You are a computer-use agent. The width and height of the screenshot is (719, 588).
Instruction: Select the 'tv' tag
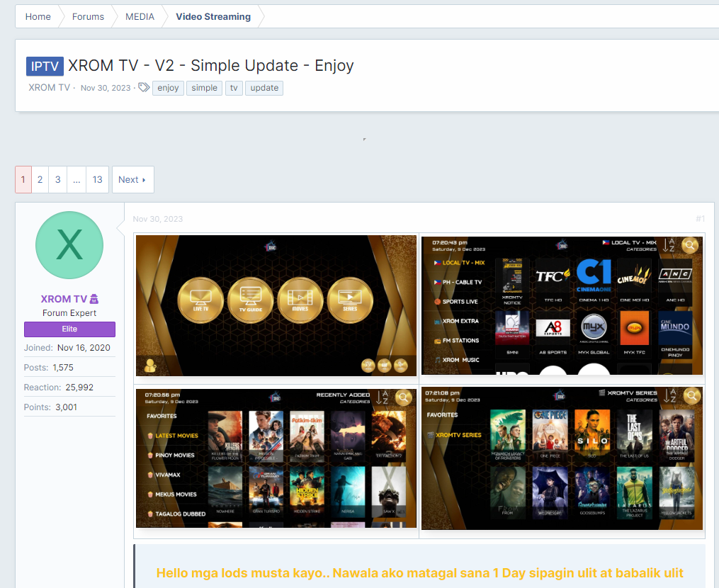[x=234, y=88]
